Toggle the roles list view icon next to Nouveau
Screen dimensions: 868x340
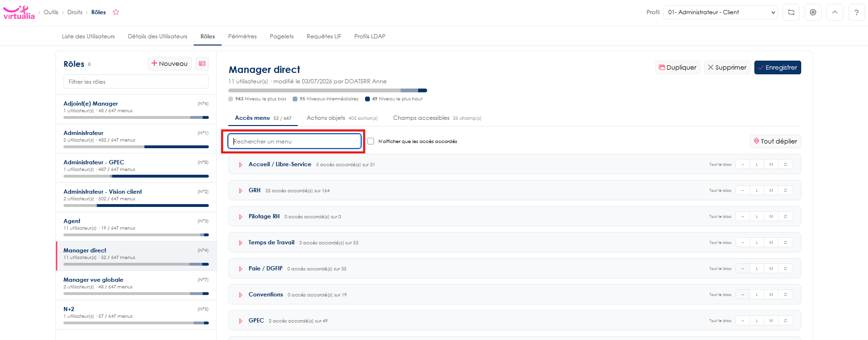[202, 63]
